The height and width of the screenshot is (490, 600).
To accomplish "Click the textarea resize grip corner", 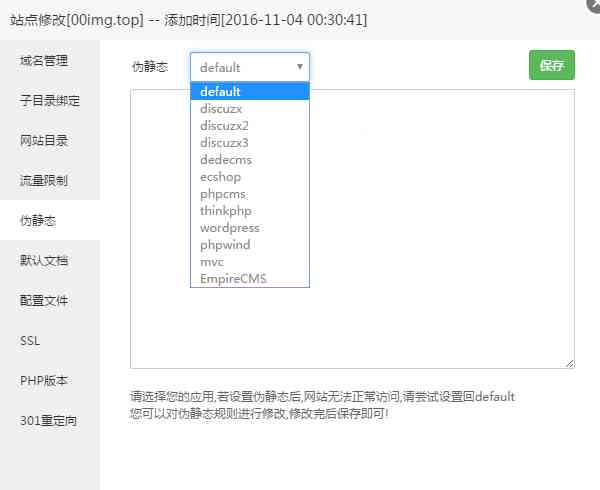I will 569,364.
